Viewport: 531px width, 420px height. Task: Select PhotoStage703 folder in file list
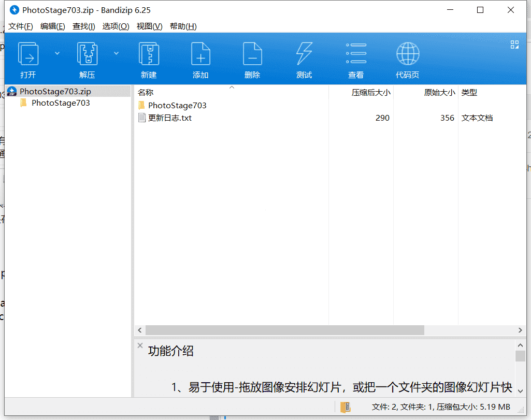pyautogui.click(x=177, y=106)
